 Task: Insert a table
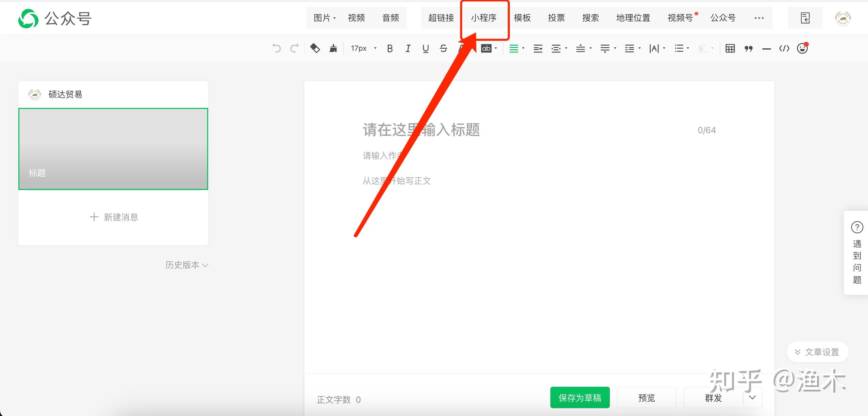730,48
